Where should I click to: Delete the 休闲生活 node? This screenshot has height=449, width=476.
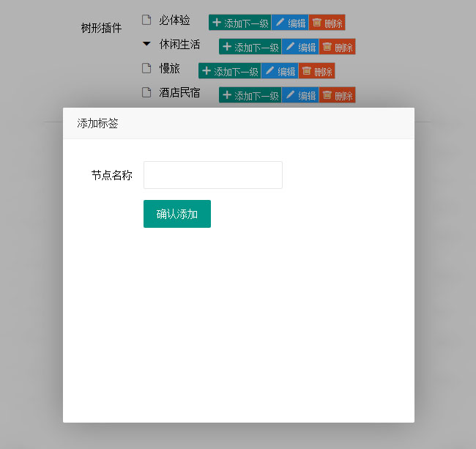(337, 47)
